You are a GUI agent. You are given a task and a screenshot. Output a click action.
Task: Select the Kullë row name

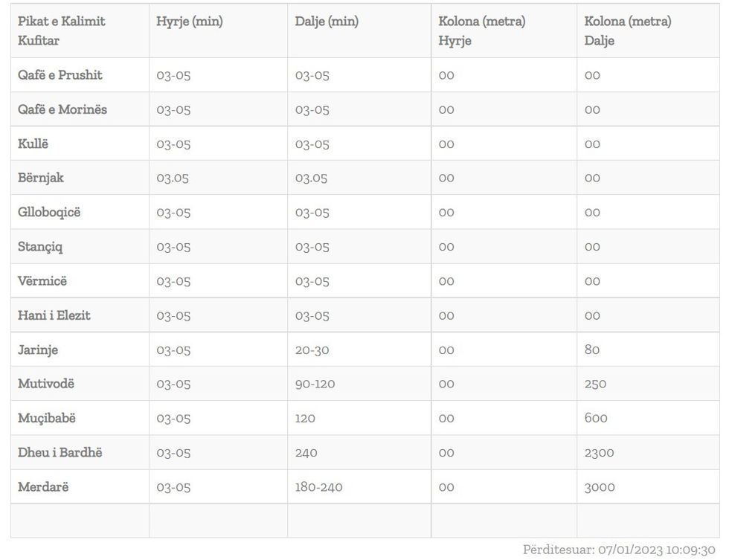[33, 144]
